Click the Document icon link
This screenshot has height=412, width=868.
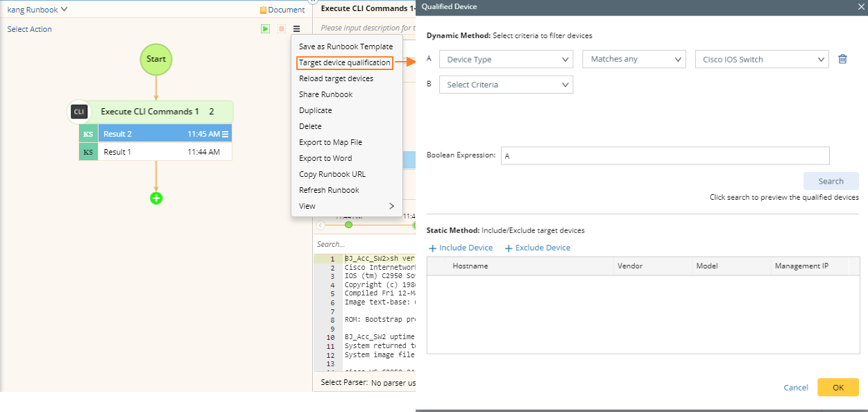[x=282, y=10]
